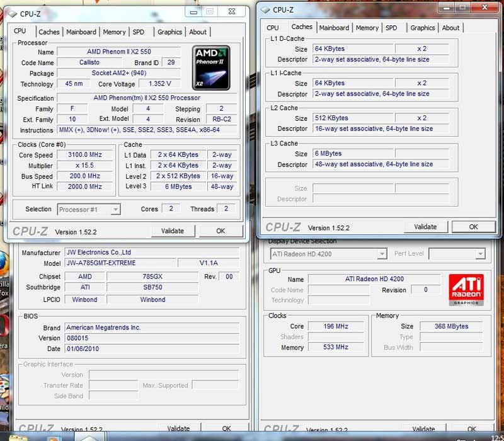Click the BIOS version '080015'

152,338
